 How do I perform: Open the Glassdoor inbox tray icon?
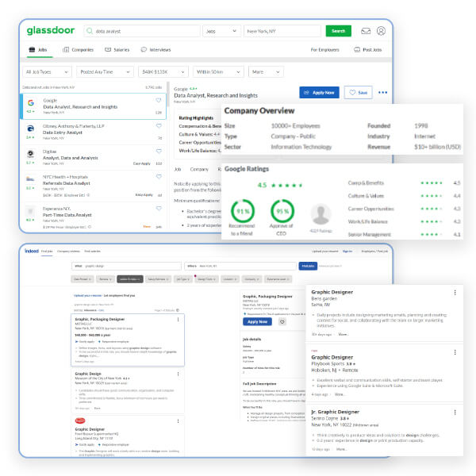point(366,31)
